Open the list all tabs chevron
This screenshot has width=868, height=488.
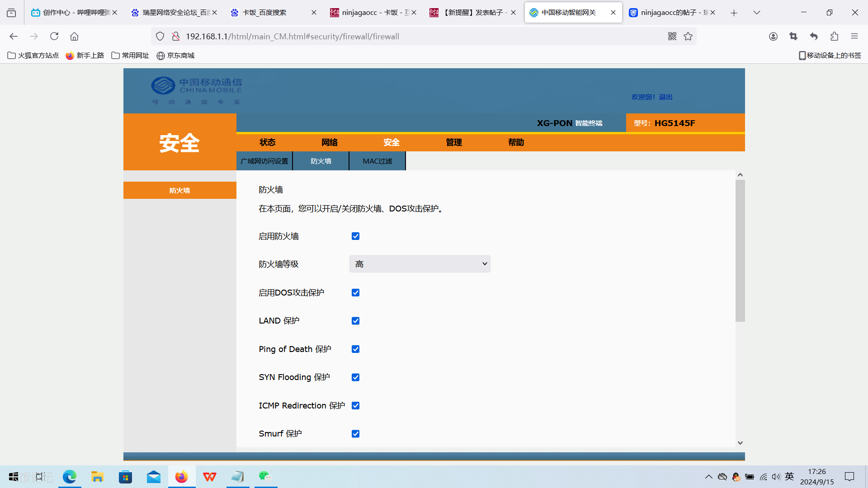757,13
